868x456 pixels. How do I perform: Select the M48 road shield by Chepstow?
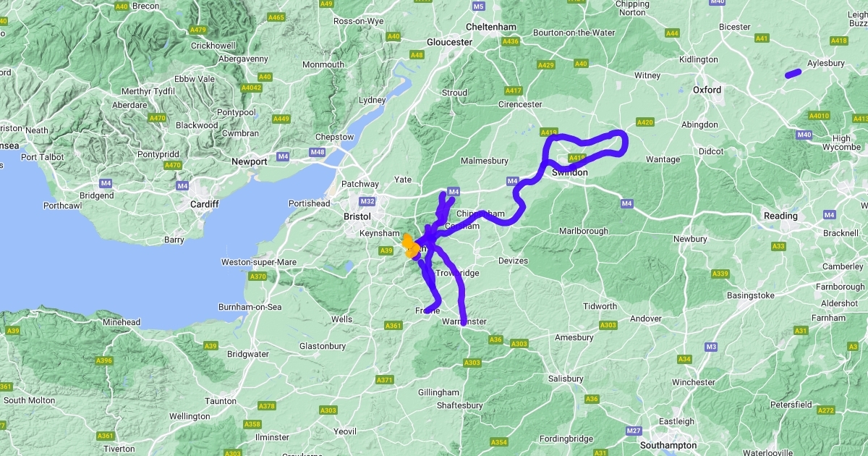pos(317,152)
